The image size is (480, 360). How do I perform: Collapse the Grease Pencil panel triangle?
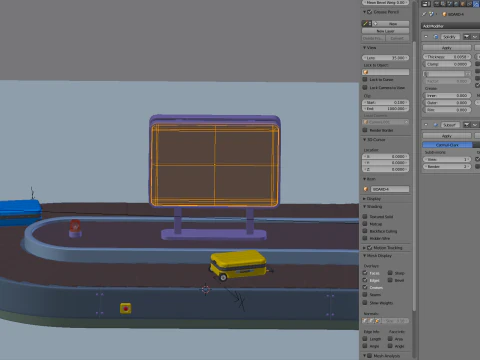pyautogui.click(x=364, y=12)
